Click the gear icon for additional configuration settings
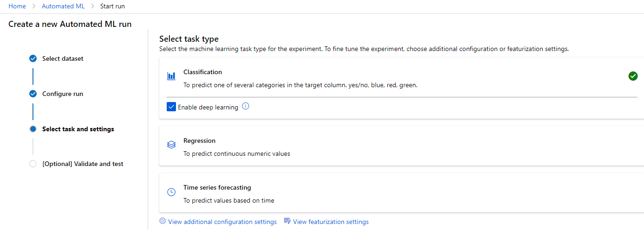644x230 pixels. (x=163, y=221)
